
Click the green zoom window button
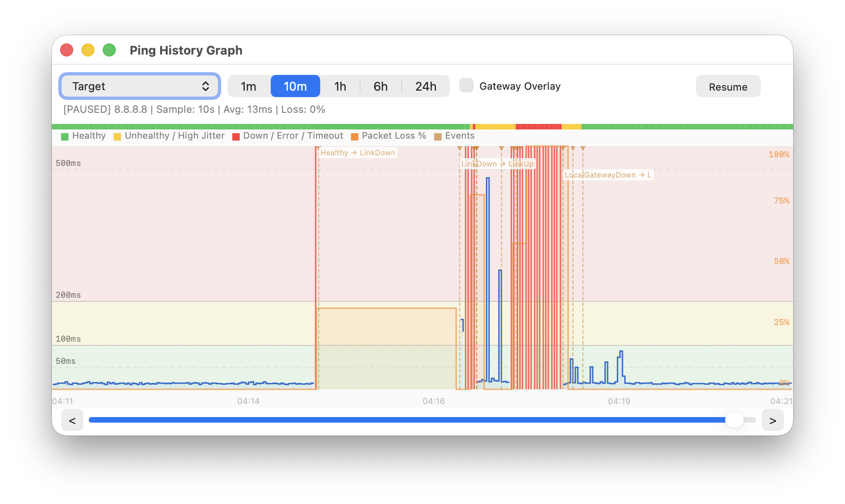pyautogui.click(x=109, y=50)
